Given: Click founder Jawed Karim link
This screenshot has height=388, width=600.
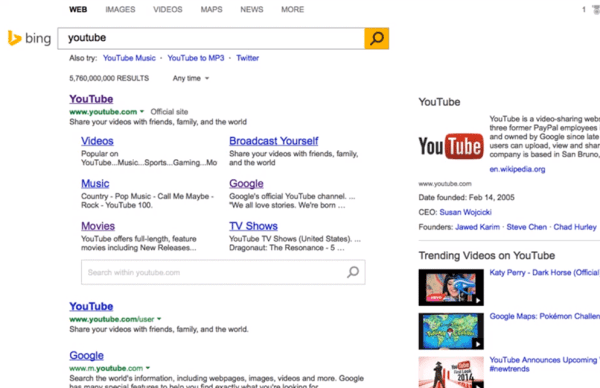Looking at the screenshot, I should pyautogui.click(x=477, y=227).
